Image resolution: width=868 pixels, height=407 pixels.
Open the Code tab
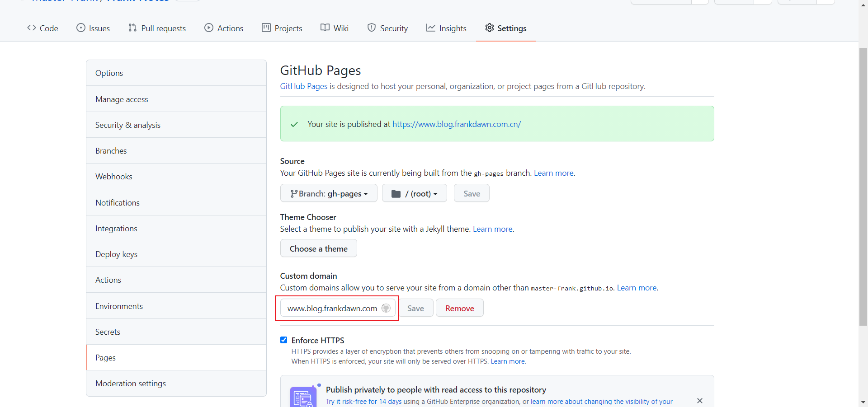pos(42,28)
